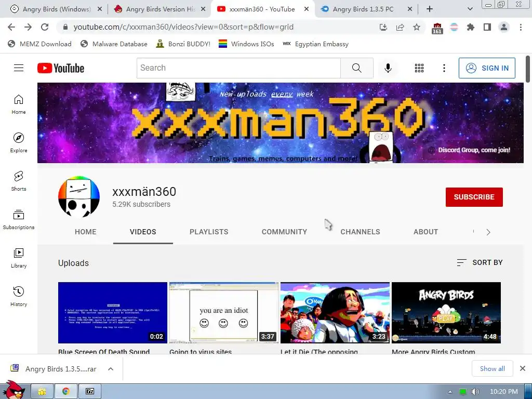Open MEMZ Download bookmark
Viewport: 532px width, 399px height.
pos(39,44)
